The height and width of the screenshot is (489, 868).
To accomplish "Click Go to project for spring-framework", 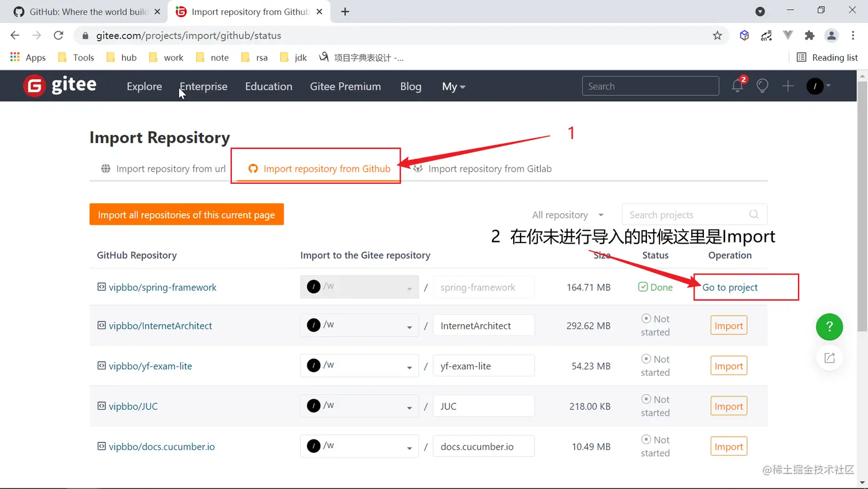I will point(730,287).
